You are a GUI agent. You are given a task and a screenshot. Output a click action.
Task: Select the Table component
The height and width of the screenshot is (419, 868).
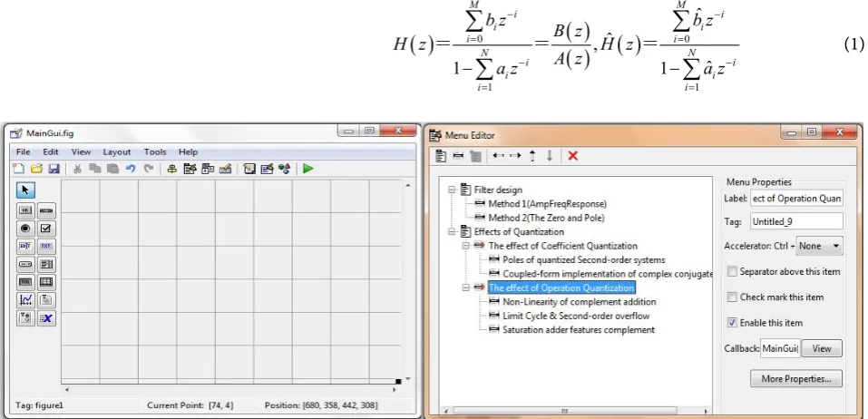(46, 282)
